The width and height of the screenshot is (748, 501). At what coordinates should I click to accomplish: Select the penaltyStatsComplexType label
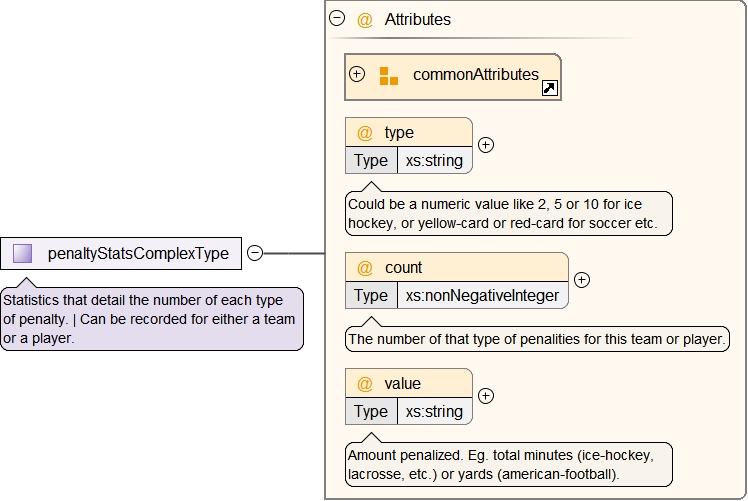pyautogui.click(x=138, y=254)
